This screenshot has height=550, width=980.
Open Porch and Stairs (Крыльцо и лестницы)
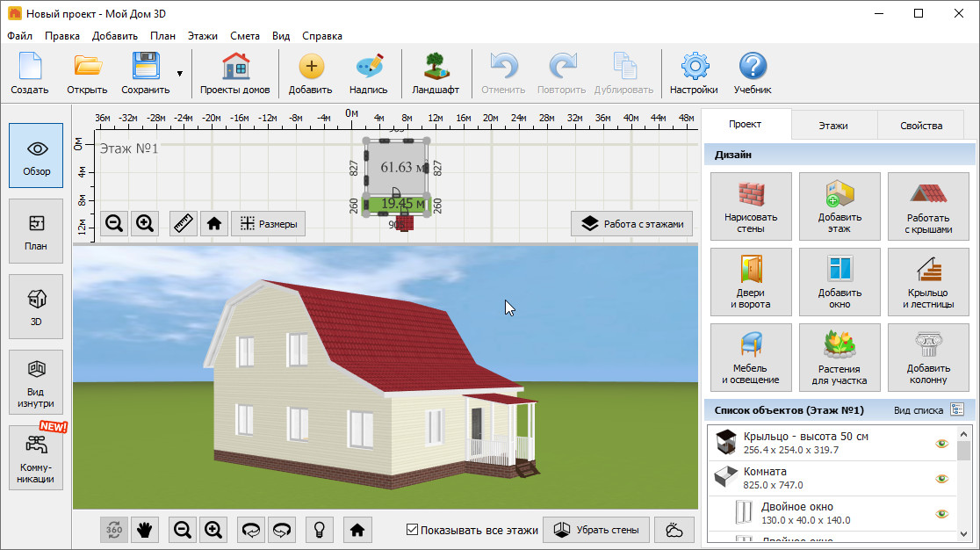click(928, 282)
